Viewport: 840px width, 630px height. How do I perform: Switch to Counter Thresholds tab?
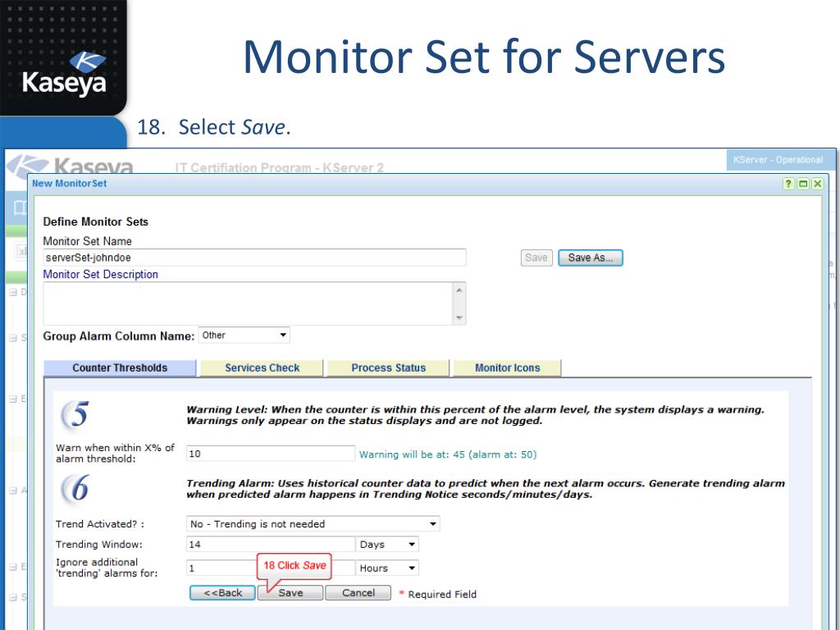(120, 368)
